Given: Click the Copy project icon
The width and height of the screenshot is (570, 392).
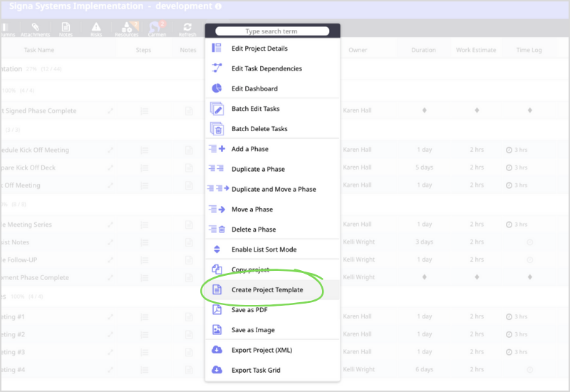Looking at the screenshot, I should (x=217, y=269).
